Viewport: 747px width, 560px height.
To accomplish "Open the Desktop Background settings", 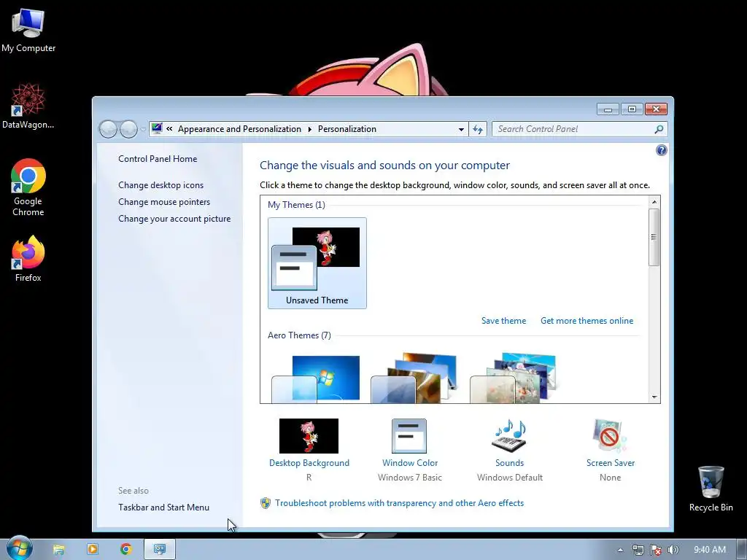I will click(x=309, y=450).
